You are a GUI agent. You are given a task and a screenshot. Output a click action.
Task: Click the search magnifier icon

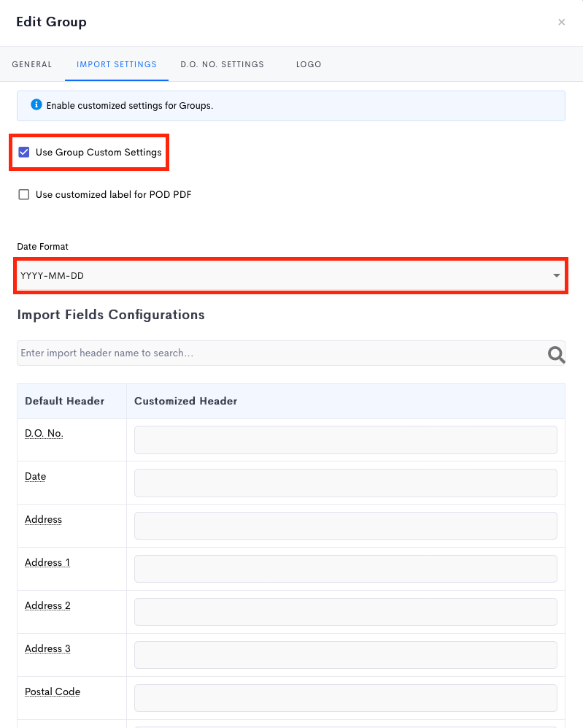point(556,354)
